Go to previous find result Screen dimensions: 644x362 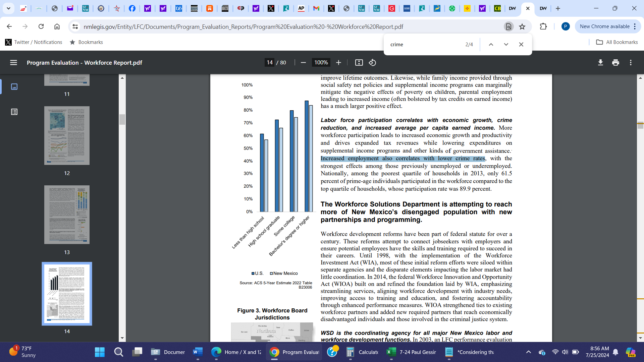(x=491, y=45)
